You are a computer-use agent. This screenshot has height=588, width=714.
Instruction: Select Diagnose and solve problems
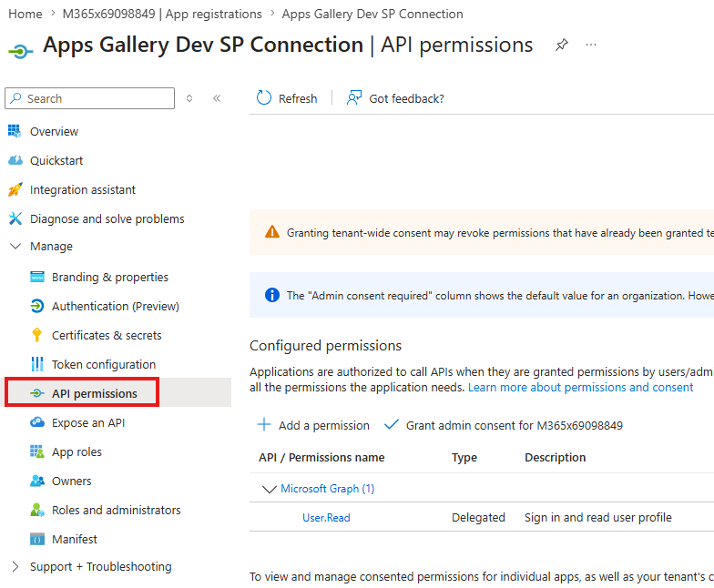click(x=107, y=218)
